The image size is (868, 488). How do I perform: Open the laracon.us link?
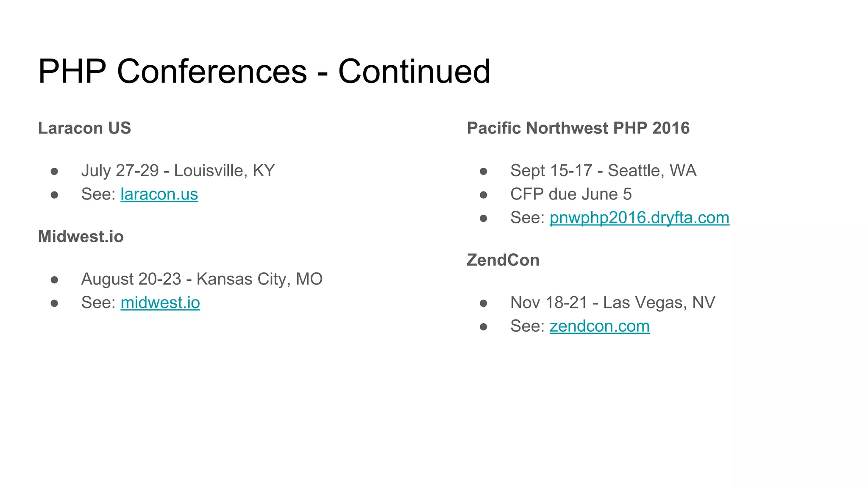[159, 194]
